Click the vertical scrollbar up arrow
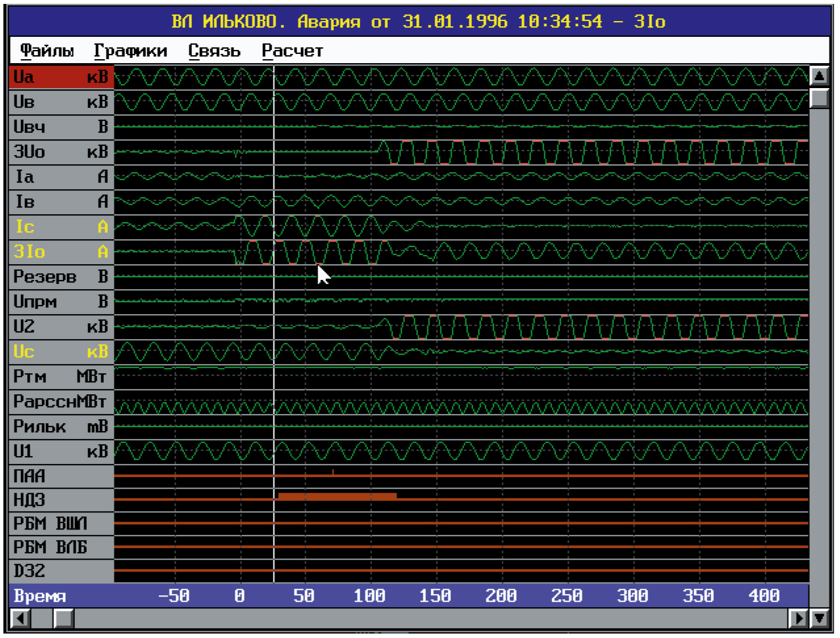Viewport: 840px width, 638px height. (819, 76)
